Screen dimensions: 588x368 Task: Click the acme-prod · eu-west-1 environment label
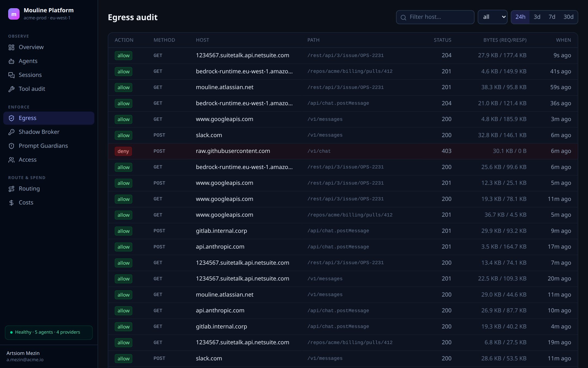click(47, 18)
